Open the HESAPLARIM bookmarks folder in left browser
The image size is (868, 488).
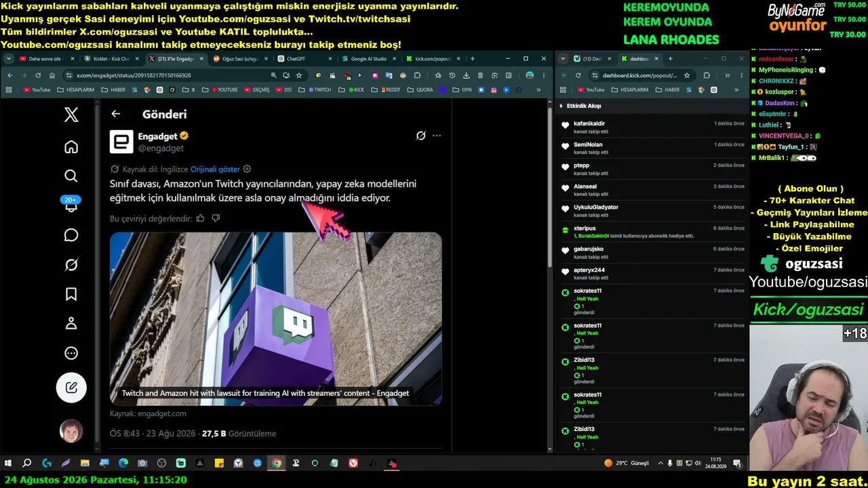[x=75, y=89]
